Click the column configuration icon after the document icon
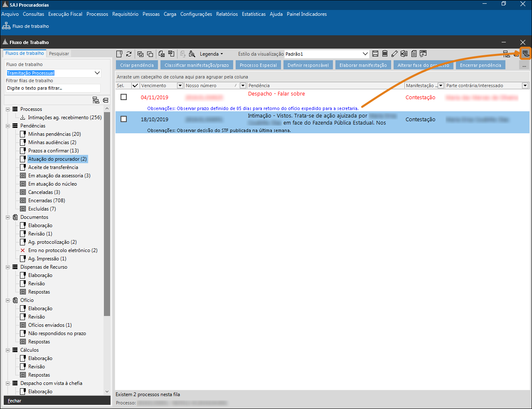This screenshot has width=532, height=409. [423, 54]
